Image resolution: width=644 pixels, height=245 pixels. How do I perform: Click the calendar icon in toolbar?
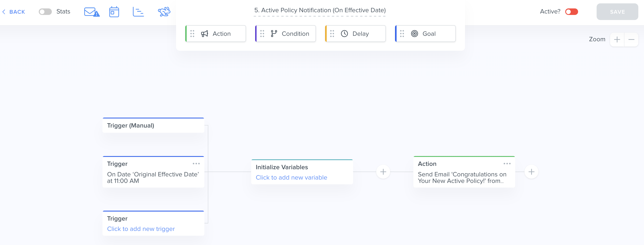114,12
